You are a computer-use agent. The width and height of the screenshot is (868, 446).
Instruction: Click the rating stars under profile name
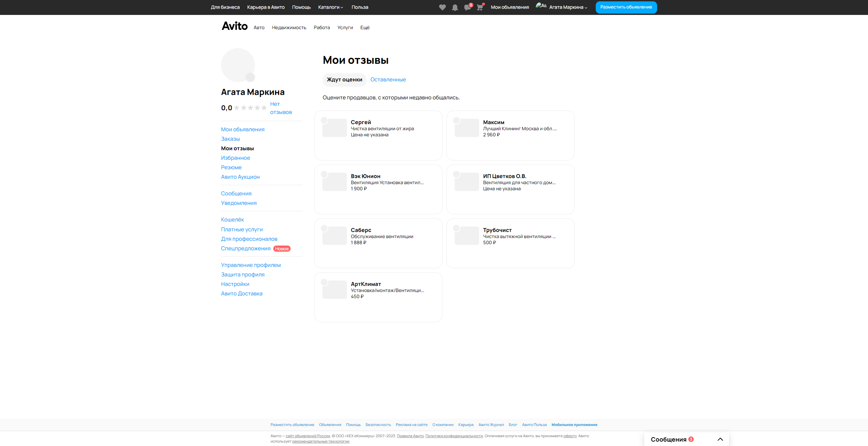250,108
